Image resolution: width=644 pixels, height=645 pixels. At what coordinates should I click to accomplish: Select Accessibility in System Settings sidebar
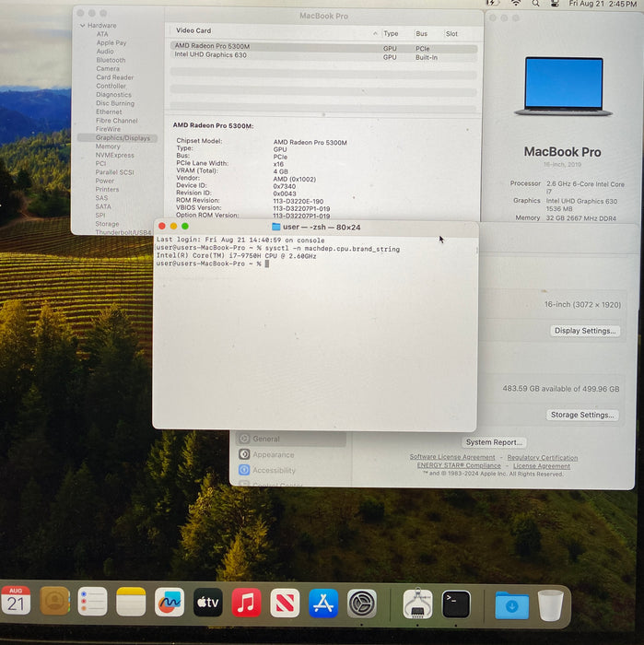pos(267,470)
